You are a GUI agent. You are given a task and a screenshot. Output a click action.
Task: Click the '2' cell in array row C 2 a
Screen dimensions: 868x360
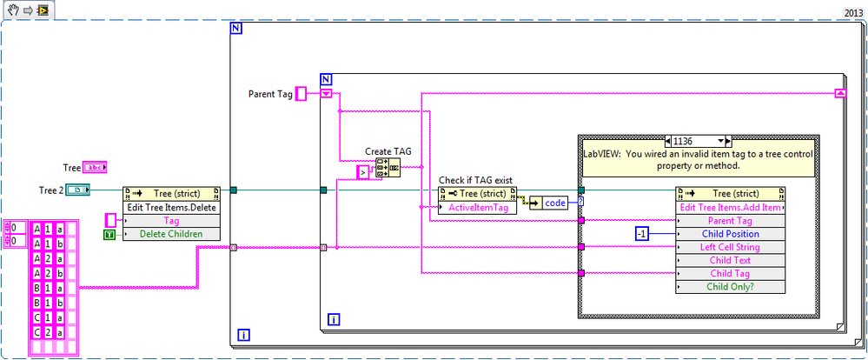click(49, 333)
